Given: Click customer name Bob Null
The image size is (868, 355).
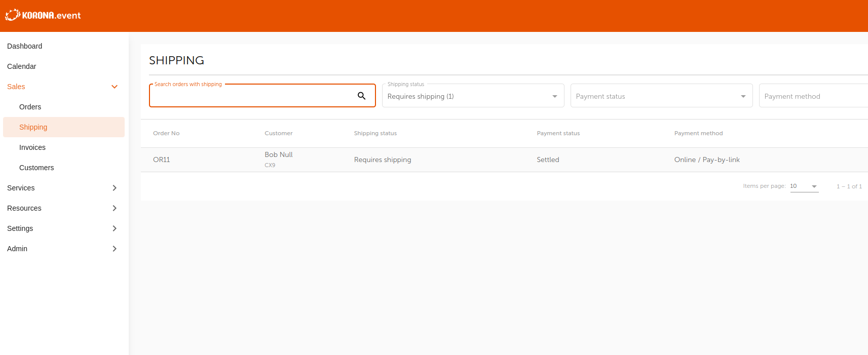Looking at the screenshot, I should point(279,154).
